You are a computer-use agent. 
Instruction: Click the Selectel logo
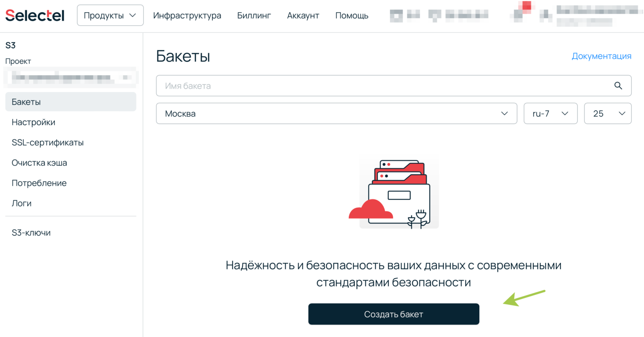click(34, 15)
